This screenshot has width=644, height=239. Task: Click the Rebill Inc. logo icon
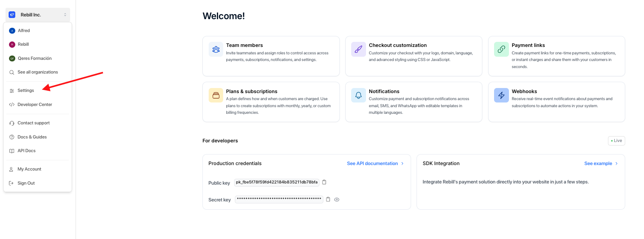(12, 15)
